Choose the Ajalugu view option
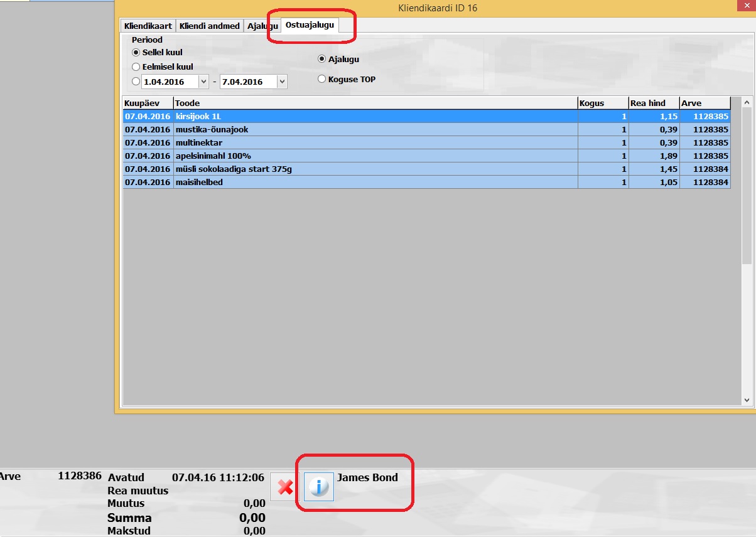This screenshot has width=756, height=537. [x=322, y=59]
